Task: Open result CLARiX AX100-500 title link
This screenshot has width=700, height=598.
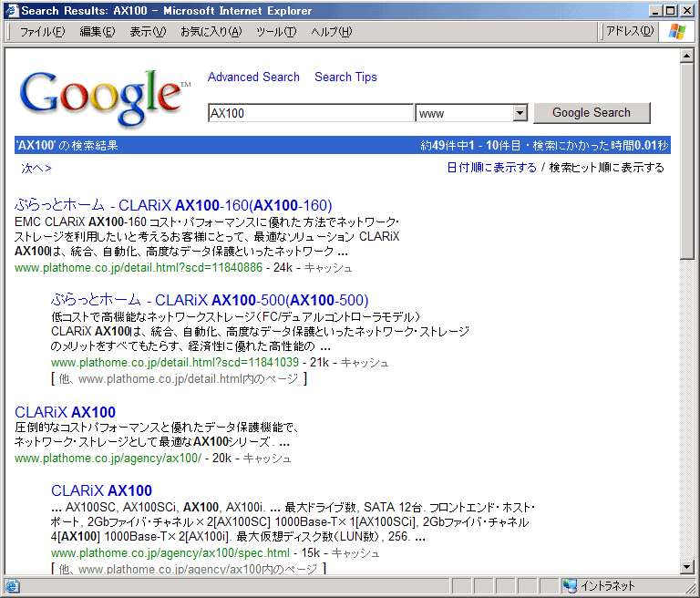Action: [x=210, y=300]
